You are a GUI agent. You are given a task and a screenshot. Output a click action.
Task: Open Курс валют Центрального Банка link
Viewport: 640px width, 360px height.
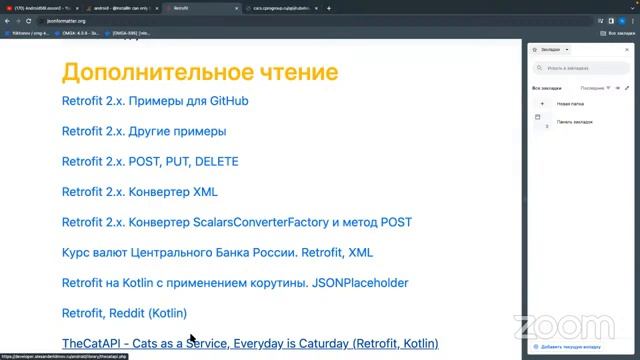[x=218, y=252]
